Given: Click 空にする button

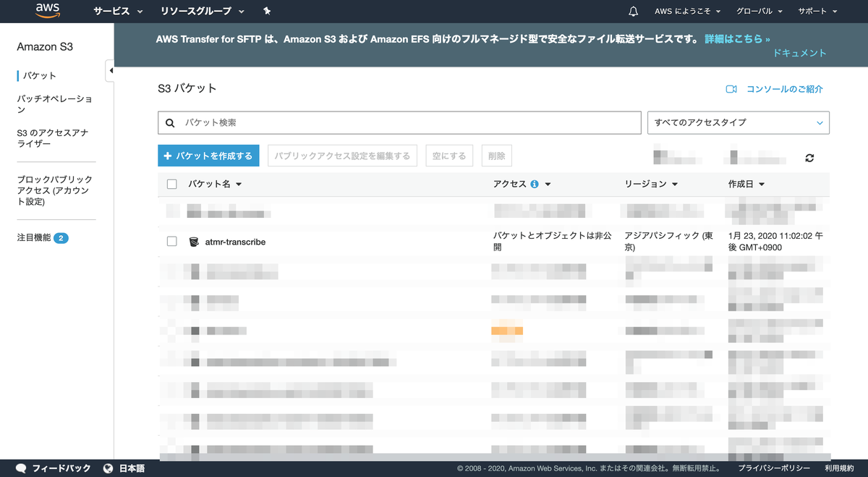Looking at the screenshot, I should tap(449, 156).
